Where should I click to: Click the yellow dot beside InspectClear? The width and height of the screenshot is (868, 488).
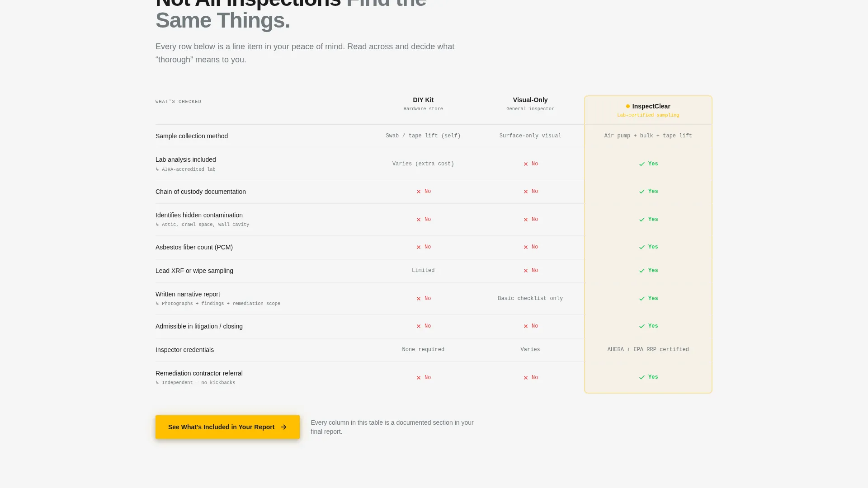tap(627, 106)
